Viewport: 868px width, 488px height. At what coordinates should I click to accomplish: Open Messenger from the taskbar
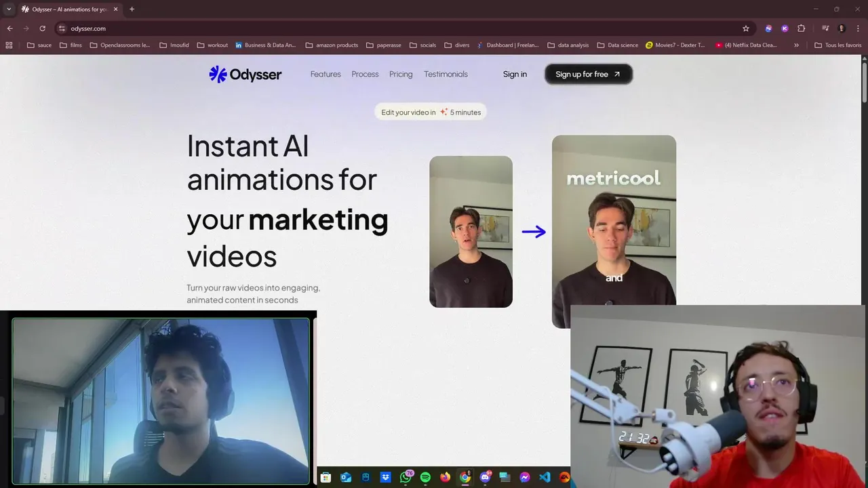[525, 477]
